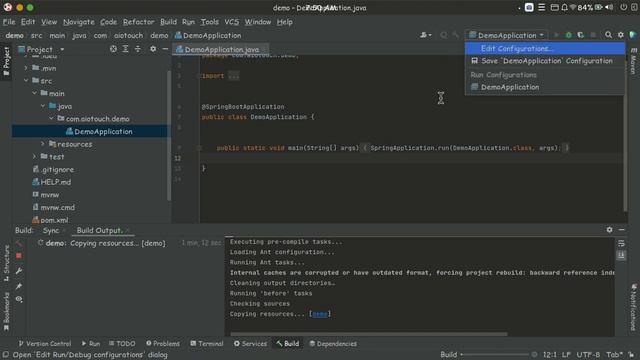Image resolution: width=640 pixels, height=360 pixels.
Task: Open the Project tool window side tab
Action: (6, 61)
